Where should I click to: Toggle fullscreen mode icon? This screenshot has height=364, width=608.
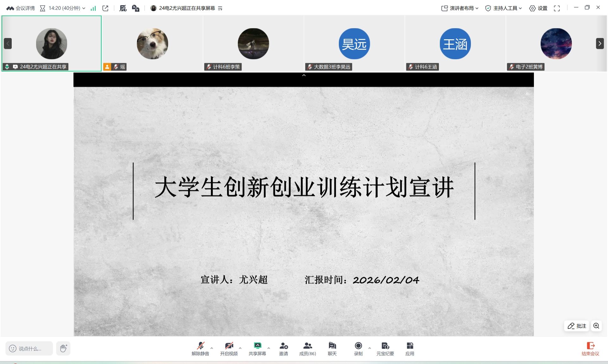pyautogui.click(x=557, y=8)
